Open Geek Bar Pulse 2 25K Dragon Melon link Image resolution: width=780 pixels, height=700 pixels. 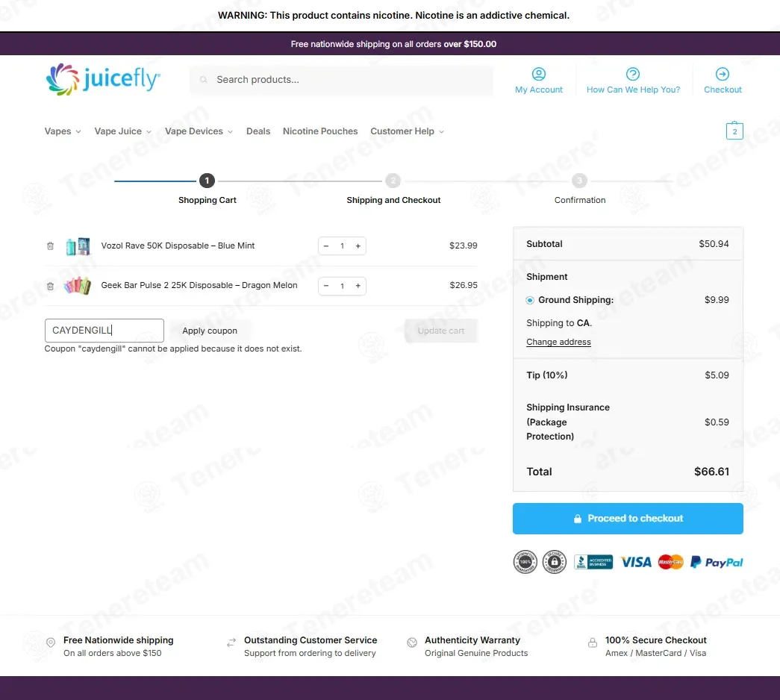pos(199,286)
